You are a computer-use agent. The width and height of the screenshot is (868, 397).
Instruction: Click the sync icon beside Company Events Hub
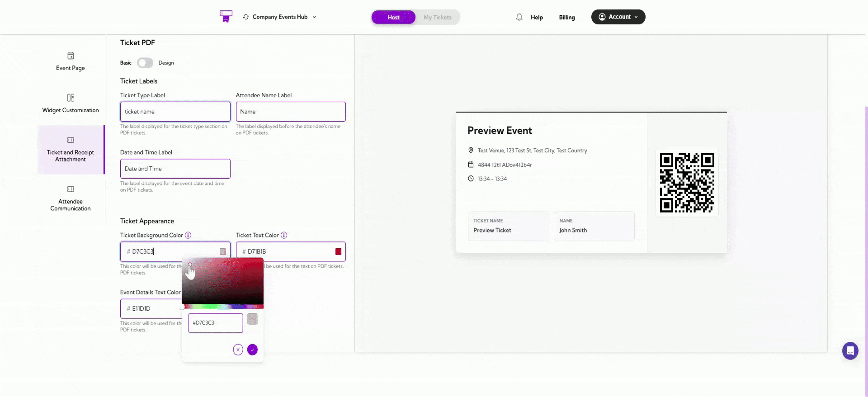tap(246, 17)
